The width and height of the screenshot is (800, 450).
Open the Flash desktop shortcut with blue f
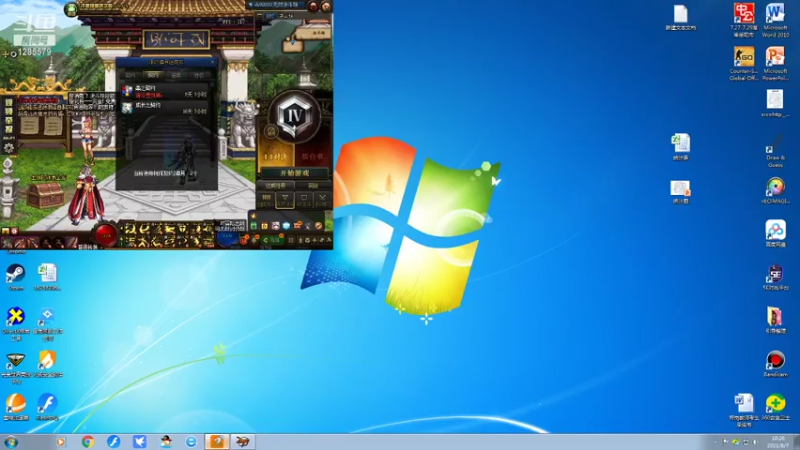47,406
